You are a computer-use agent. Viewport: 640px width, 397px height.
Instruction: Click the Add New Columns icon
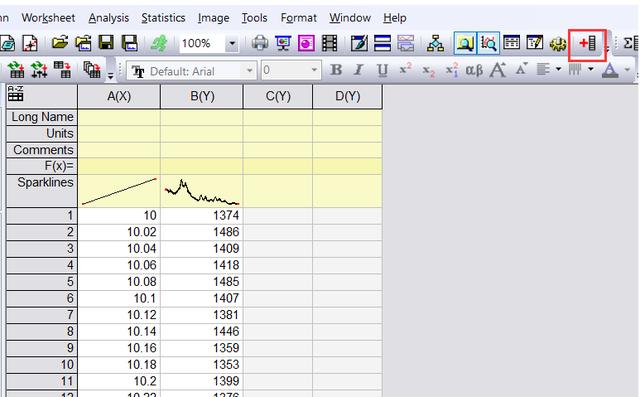(587, 43)
